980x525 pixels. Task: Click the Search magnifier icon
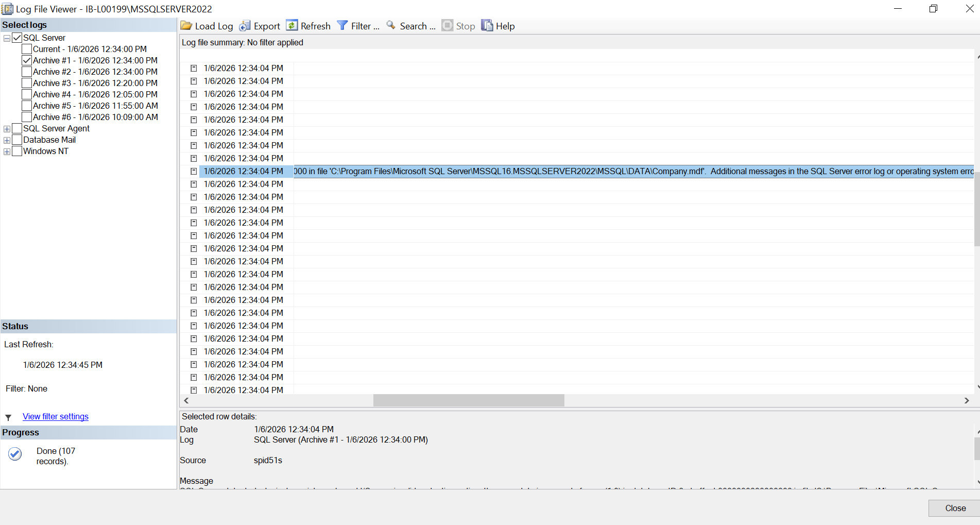click(x=391, y=25)
